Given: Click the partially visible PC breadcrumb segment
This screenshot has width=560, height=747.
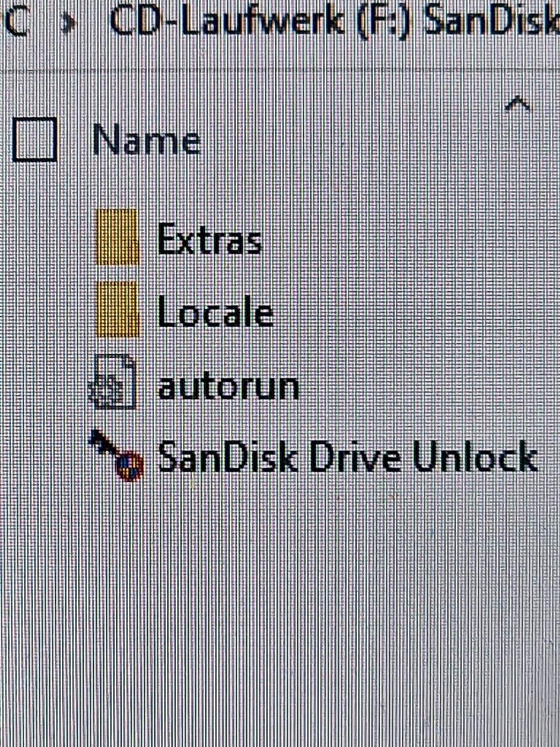Looking at the screenshot, I should coord(15,22).
